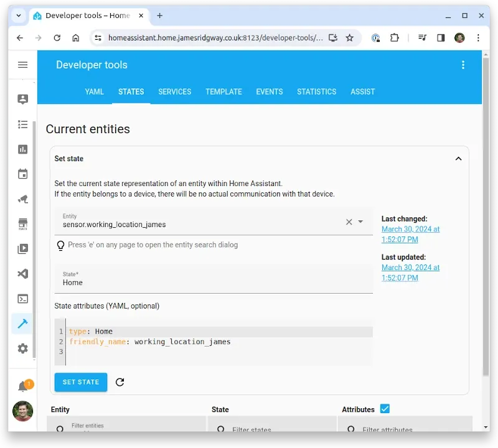Screen dimensions: 498x448
Task: Open the tab search dropdown
Action: pos(19,15)
